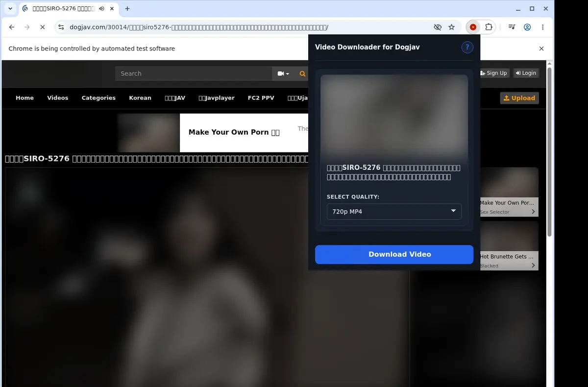Image resolution: width=588 pixels, height=387 pixels.
Task: Click the Make Your Own Por... sidebar ad title
Action: click(507, 203)
